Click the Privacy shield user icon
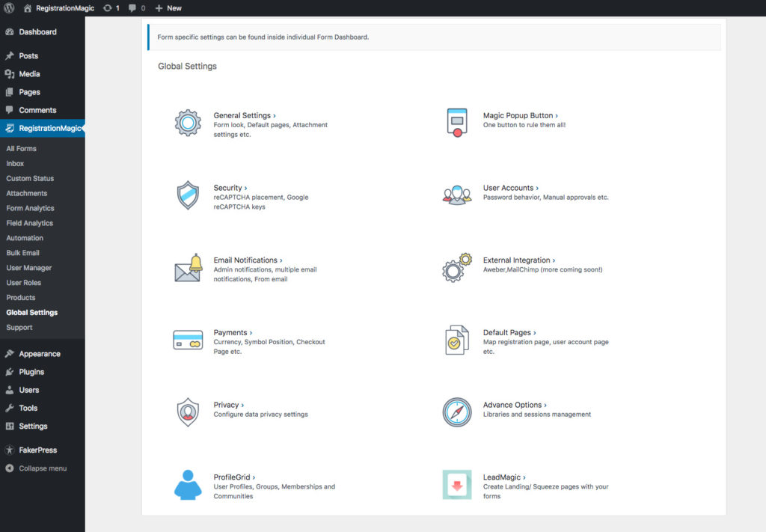766x532 pixels. click(x=188, y=412)
